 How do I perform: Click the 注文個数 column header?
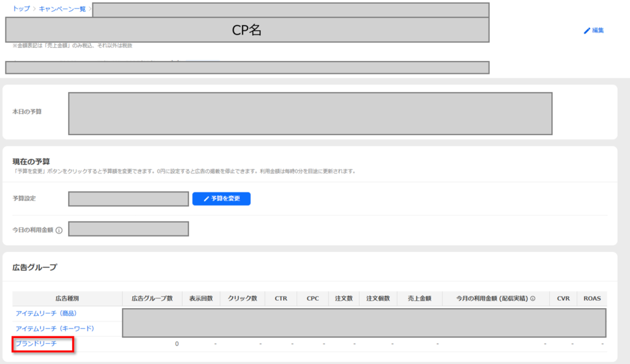378,299
